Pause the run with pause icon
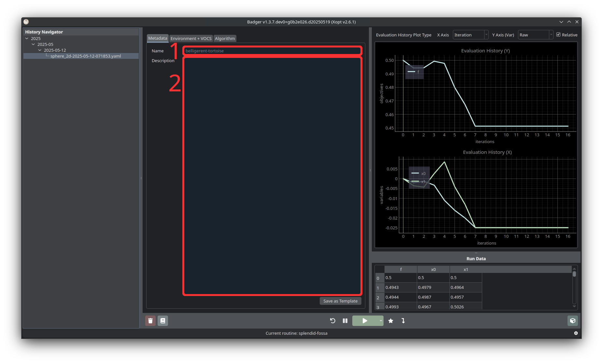This screenshot has width=603, height=364. pyautogui.click(x=345, y=321)
